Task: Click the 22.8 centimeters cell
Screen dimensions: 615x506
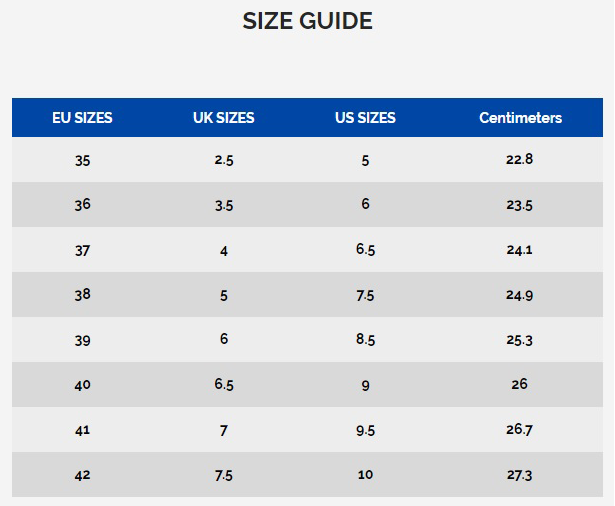Action: click(x=519, y=159)
